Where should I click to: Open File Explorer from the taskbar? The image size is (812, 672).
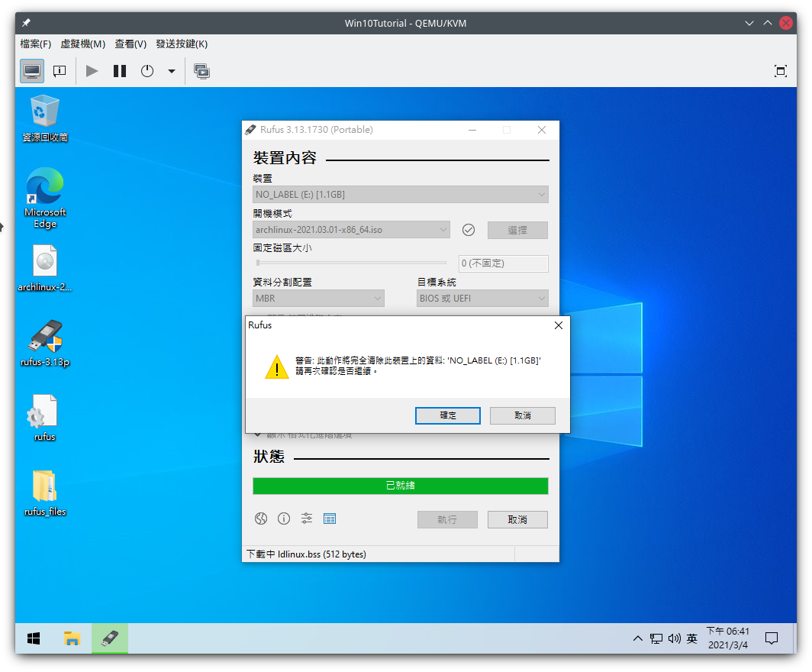(x=72, y=639)
